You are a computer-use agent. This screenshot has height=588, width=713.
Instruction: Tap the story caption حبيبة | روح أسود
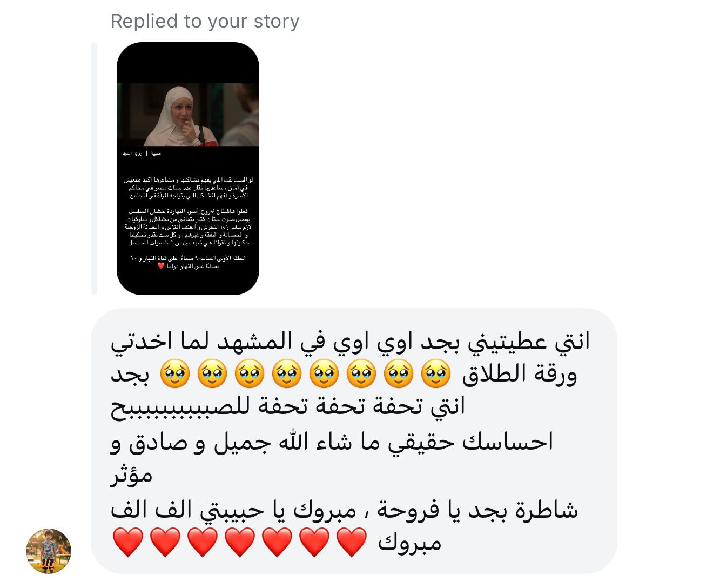pos(142,153)
